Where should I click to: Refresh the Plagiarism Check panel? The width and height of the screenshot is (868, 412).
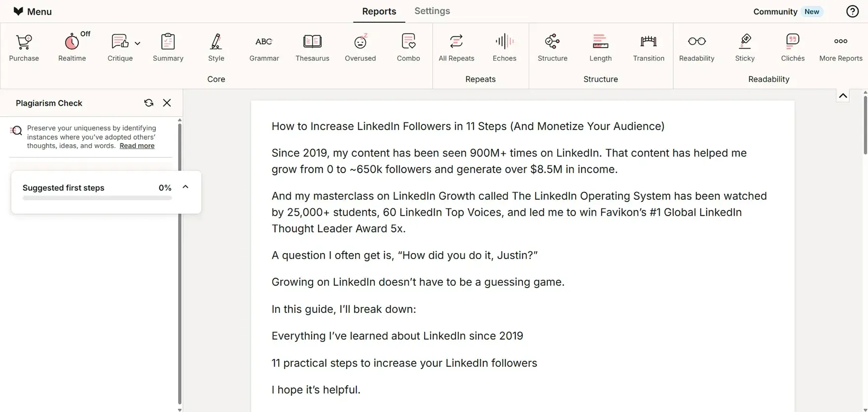click(x=148, y=103)
